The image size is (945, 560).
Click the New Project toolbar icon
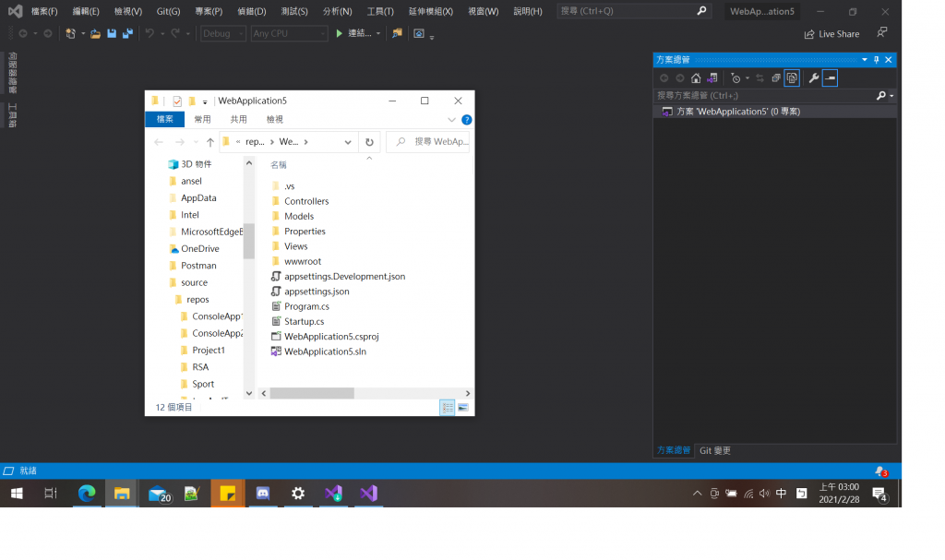[70, 34]
